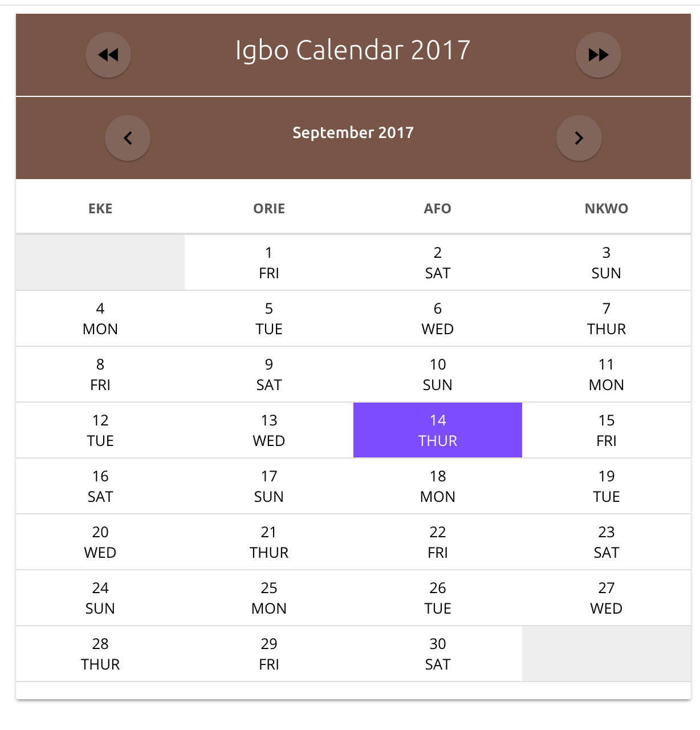Click date 23 SAT
This screenshot has width=700, height=730.
(607, 542)
